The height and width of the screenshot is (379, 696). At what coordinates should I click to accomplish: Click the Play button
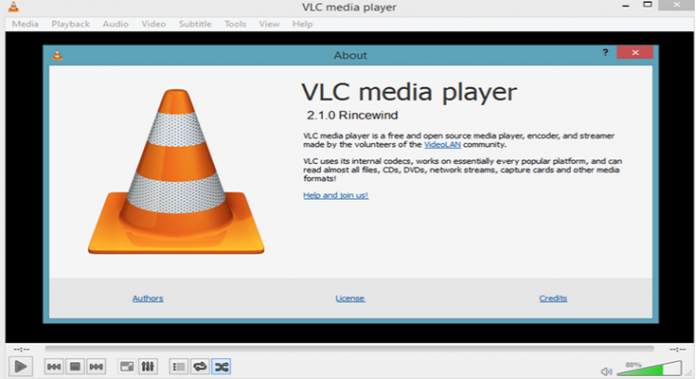pos(20,367)
